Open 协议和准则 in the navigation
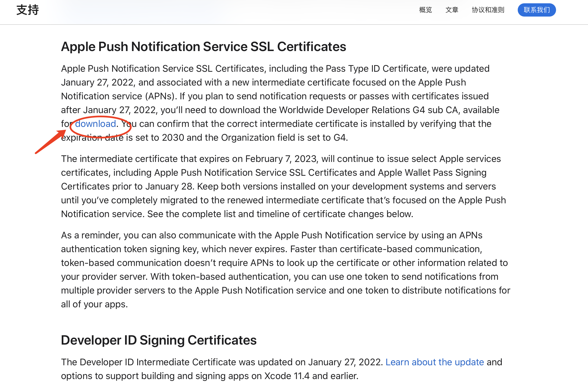Viewport: 588px width, 389px height. click(x=488, y=10)
